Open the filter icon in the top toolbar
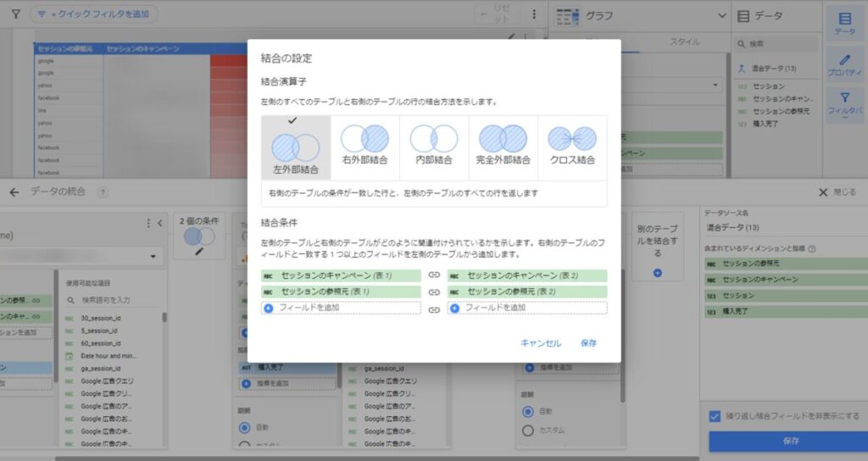Screen dimensions: 868x461 point(16,14)
